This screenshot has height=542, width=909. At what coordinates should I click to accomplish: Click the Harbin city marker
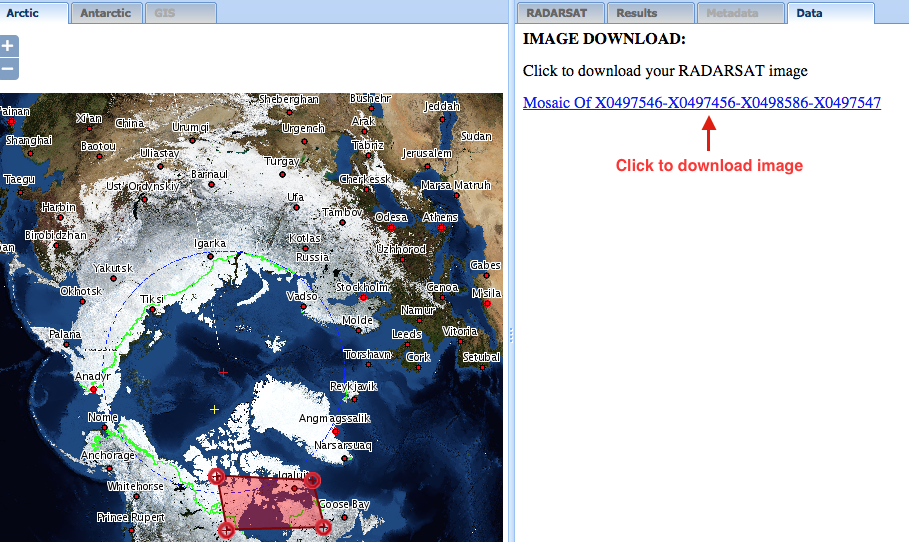click(60, 217)
